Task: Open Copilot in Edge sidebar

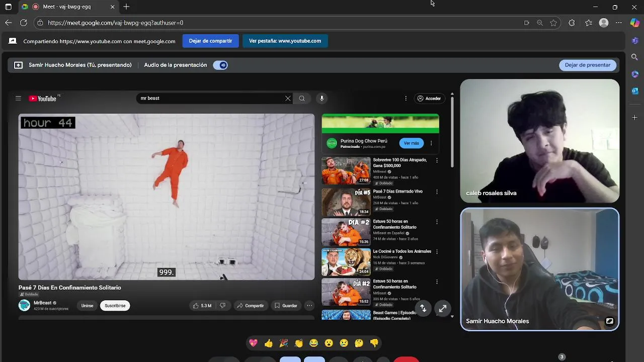Action: point(635,23)
